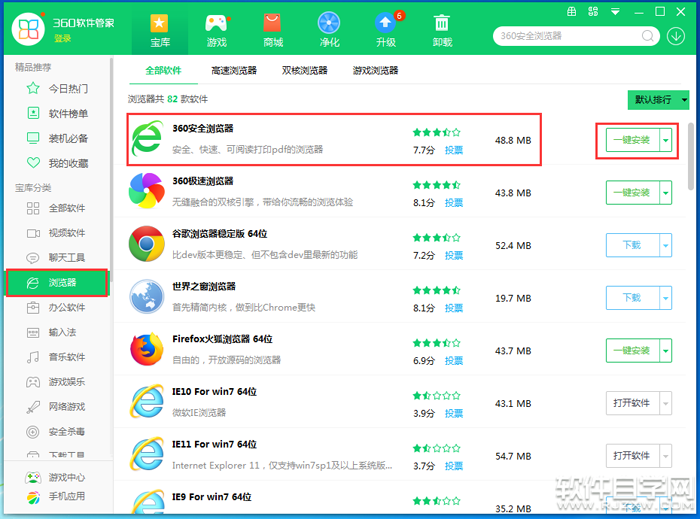Select 网络游戏 category

click(56, 407)
